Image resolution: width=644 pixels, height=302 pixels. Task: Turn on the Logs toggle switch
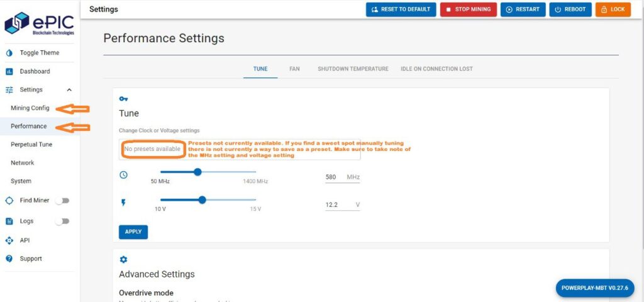pyautogui.click(x=62, y=221)
